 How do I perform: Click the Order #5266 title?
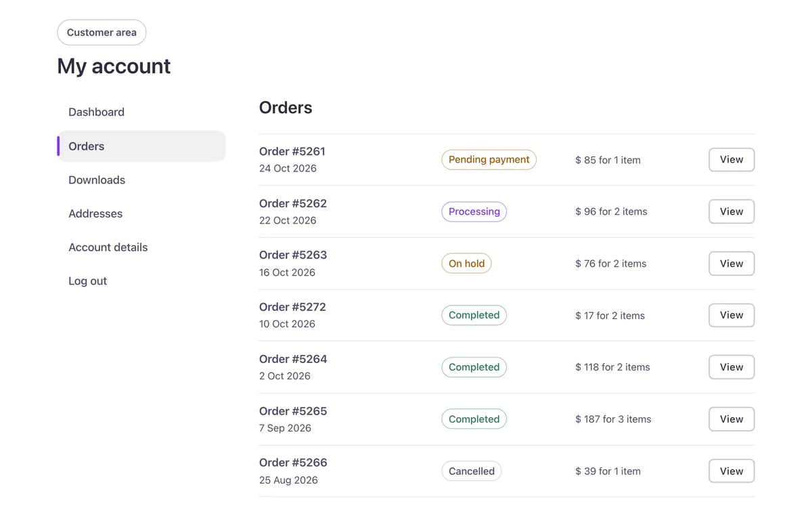[x=293, y=463]
